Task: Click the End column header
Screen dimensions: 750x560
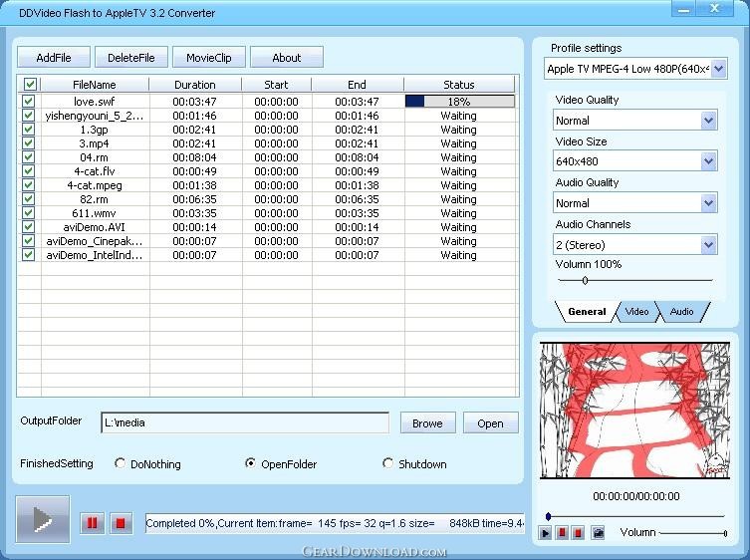Action: tap(357, 85)
